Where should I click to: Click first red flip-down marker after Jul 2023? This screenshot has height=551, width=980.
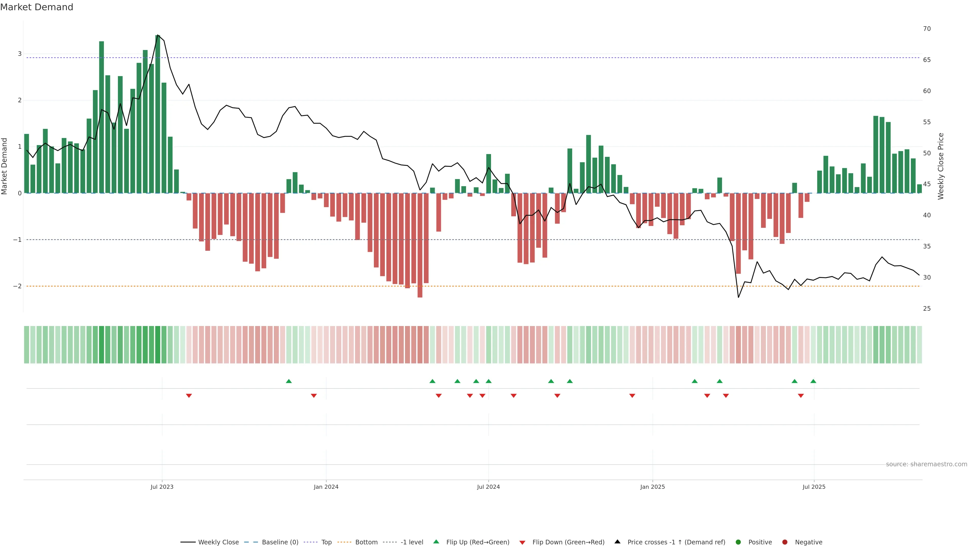coord(189,396)
